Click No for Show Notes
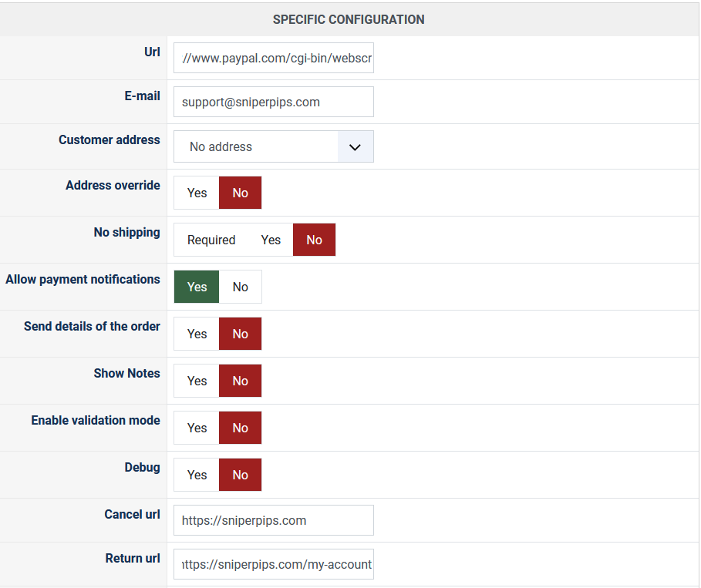701x588 pixels. click(240, 381)
